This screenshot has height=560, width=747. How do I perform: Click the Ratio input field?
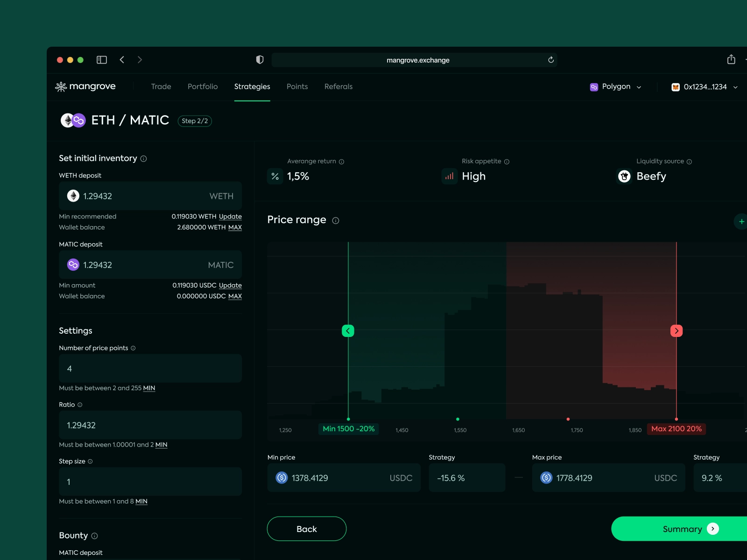click(x=150, y=425)
